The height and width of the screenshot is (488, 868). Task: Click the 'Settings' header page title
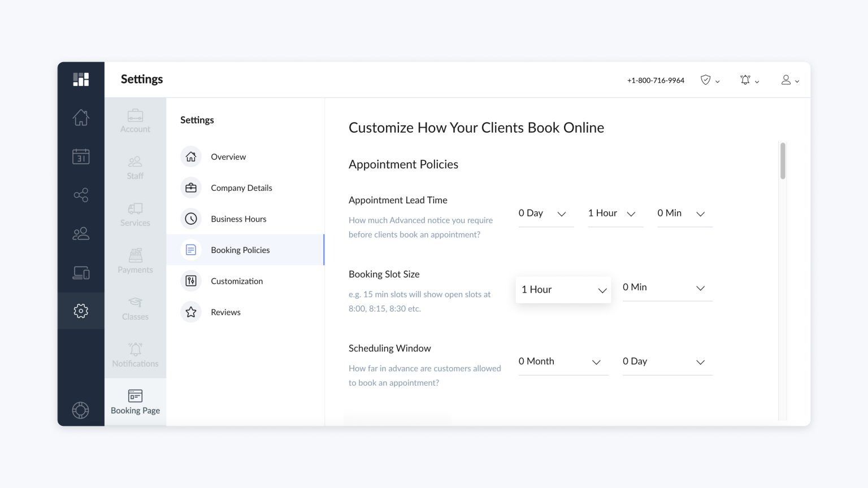[142, 79]
